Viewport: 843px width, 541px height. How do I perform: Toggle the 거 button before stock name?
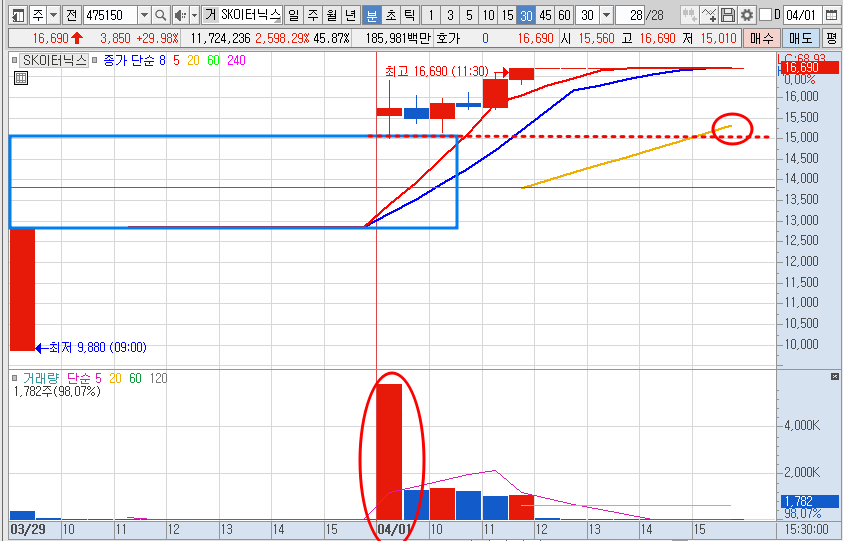click(x=210, y=15)
